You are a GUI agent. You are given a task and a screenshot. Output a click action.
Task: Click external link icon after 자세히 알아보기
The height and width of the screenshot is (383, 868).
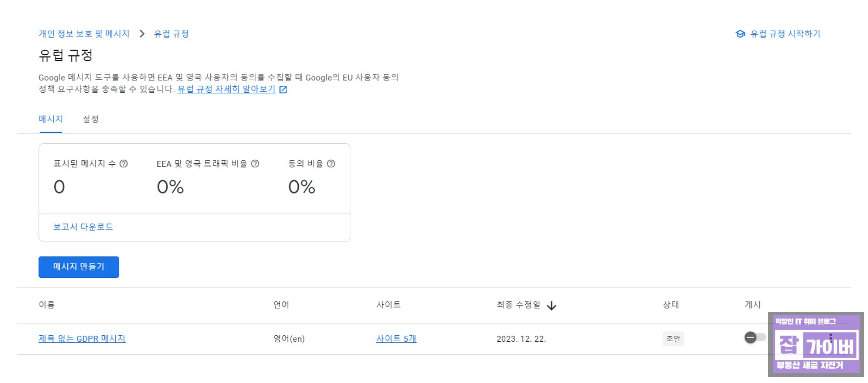283,90
